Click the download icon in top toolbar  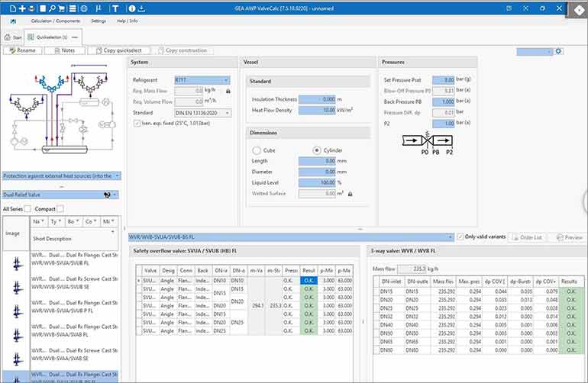141,8
